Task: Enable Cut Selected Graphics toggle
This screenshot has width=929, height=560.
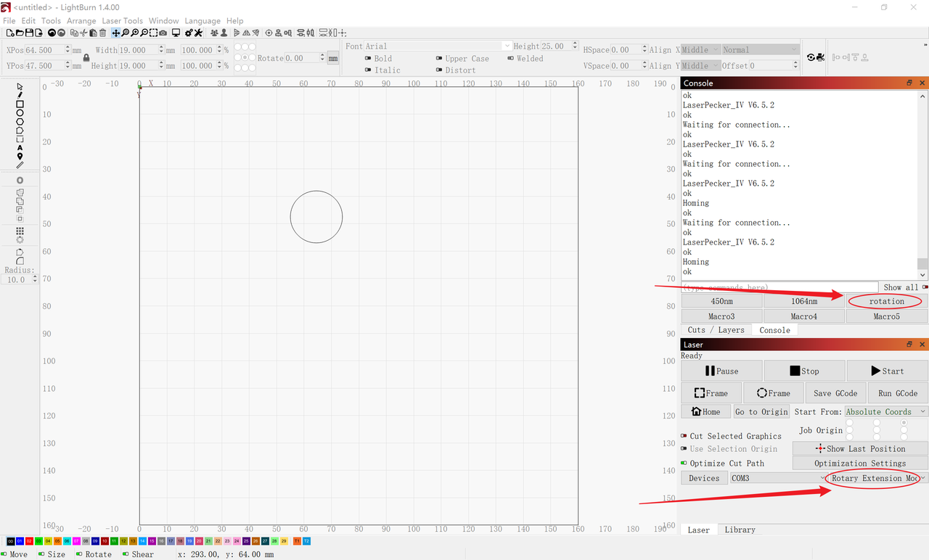Action: coord(684,436)
